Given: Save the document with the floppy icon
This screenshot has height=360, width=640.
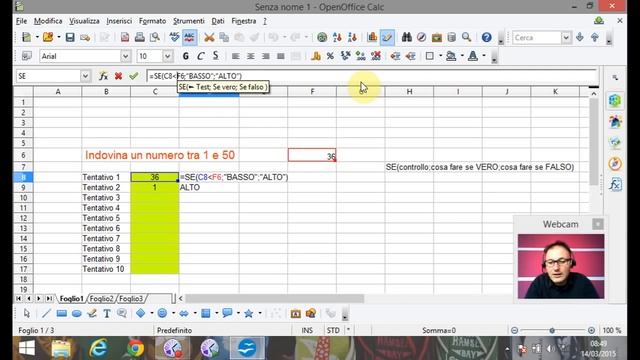Looking at the screenshot, I should [70, 38].
